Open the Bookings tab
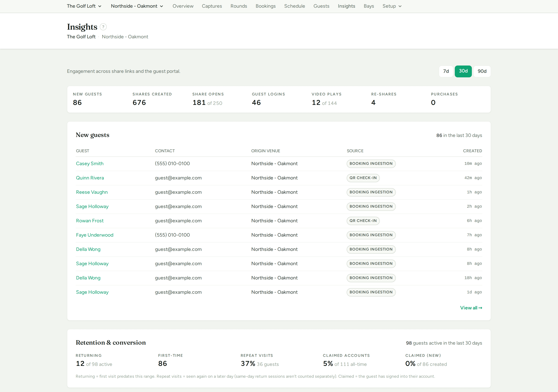This screenshot has width=558, height=392. [265, 6]
